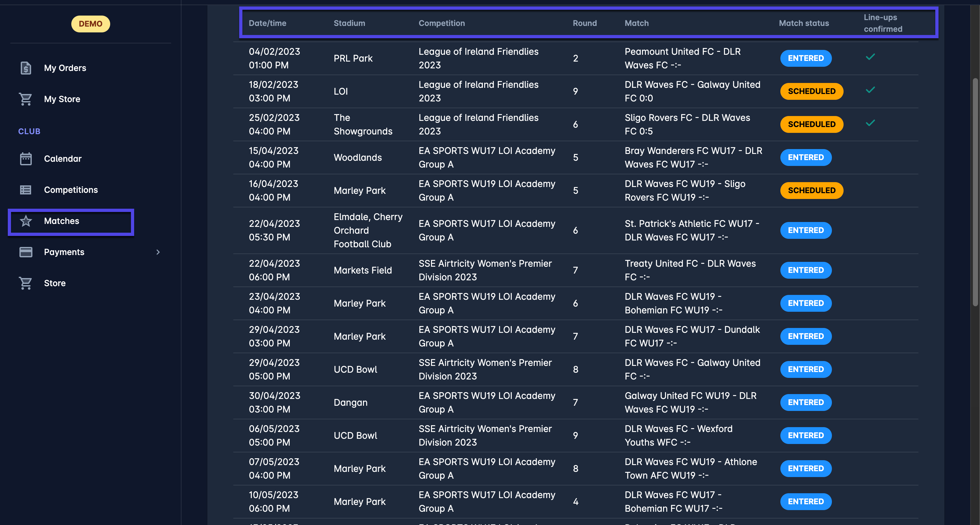
Task: Click the Matches star icon
Action: point(26,221)
